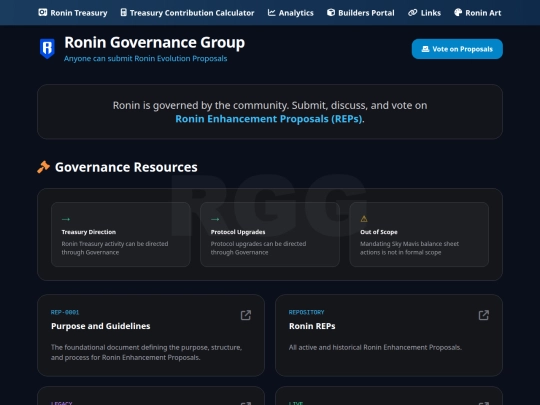Viewport: 540px width, 405px height.
Task: Open the Ronin REPs repository card title
Action: coord(312,326)
